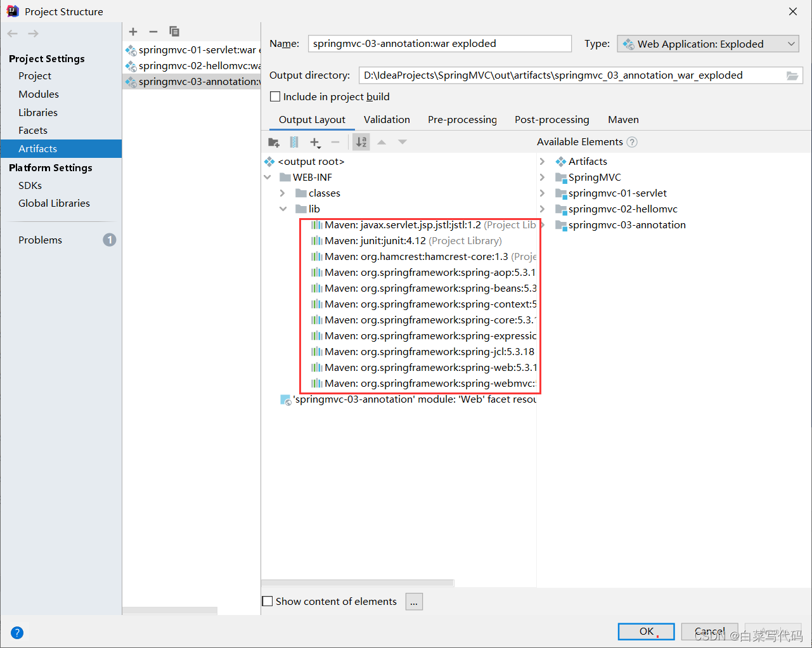The height and width of the screenshot is (648, 812).
Task: Move element down in layout toolbar
Action: click(x=403, y=142)
